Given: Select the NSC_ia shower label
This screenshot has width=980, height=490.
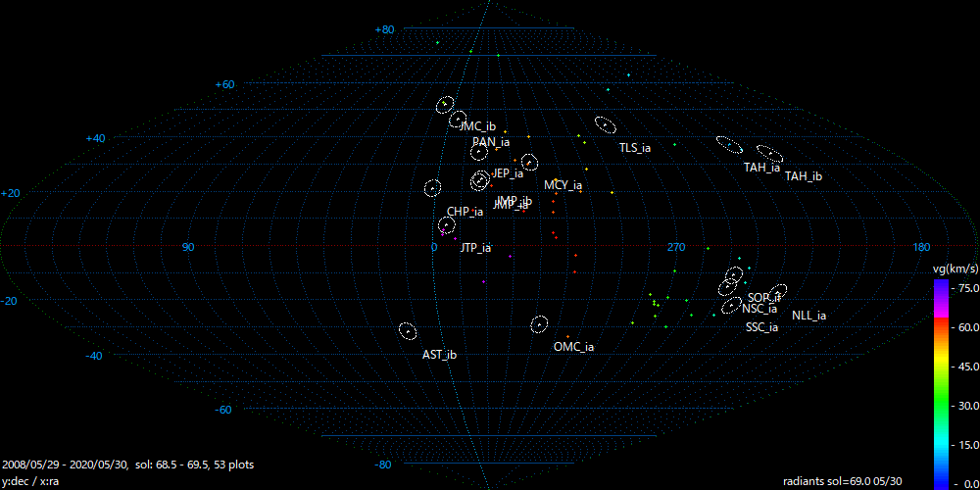Looking at the screenshot, I should click(759, 309).
